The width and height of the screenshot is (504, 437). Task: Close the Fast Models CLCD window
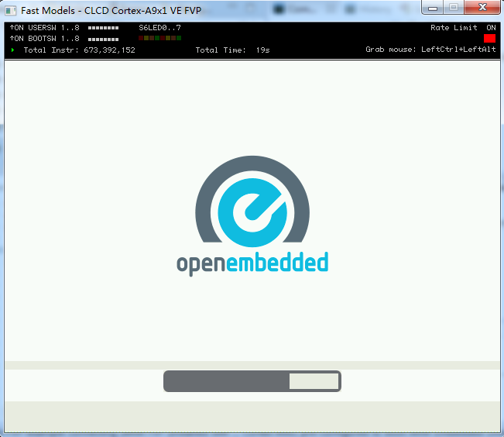(x=482, y=7)
